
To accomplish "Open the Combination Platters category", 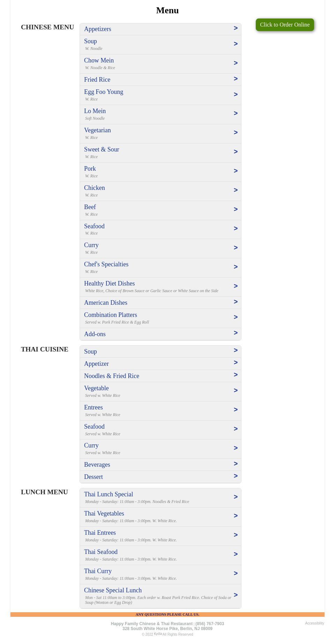I will [x=110, y=315].
